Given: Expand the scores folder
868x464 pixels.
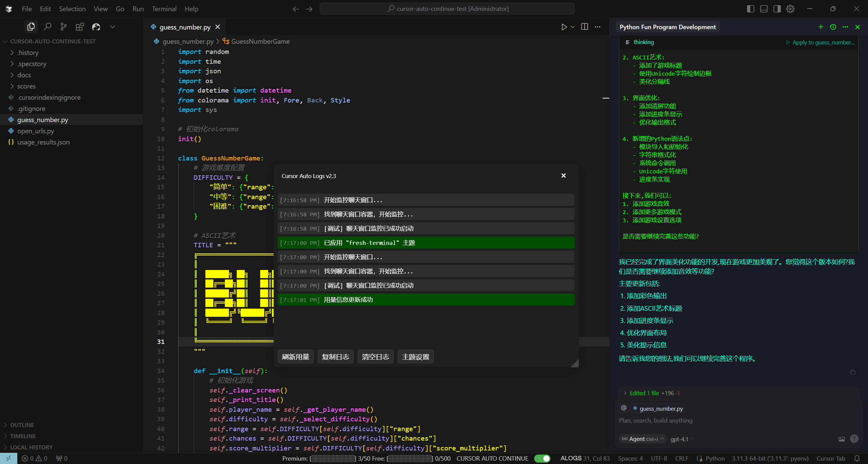Looking at the screenshot, I should pos(72,86).
